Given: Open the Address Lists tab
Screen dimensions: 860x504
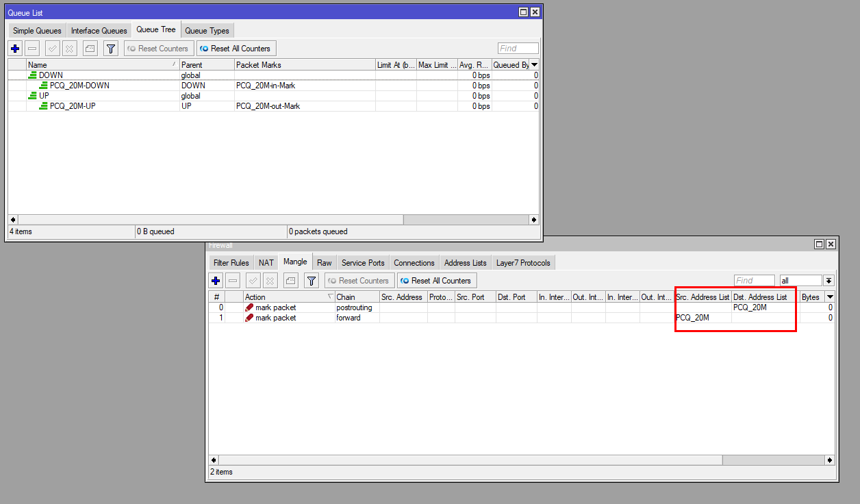Looking at the screenshot, I should [x=465, y=263].
